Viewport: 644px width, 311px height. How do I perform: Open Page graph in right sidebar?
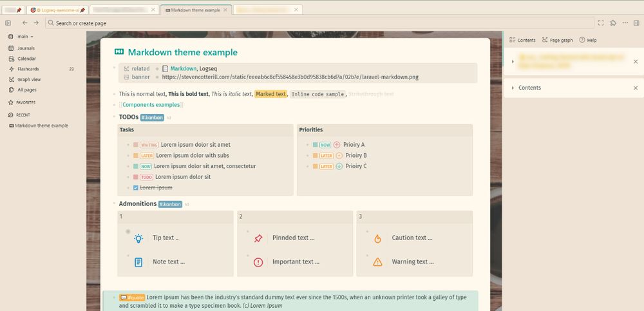[x=557, y=40]
